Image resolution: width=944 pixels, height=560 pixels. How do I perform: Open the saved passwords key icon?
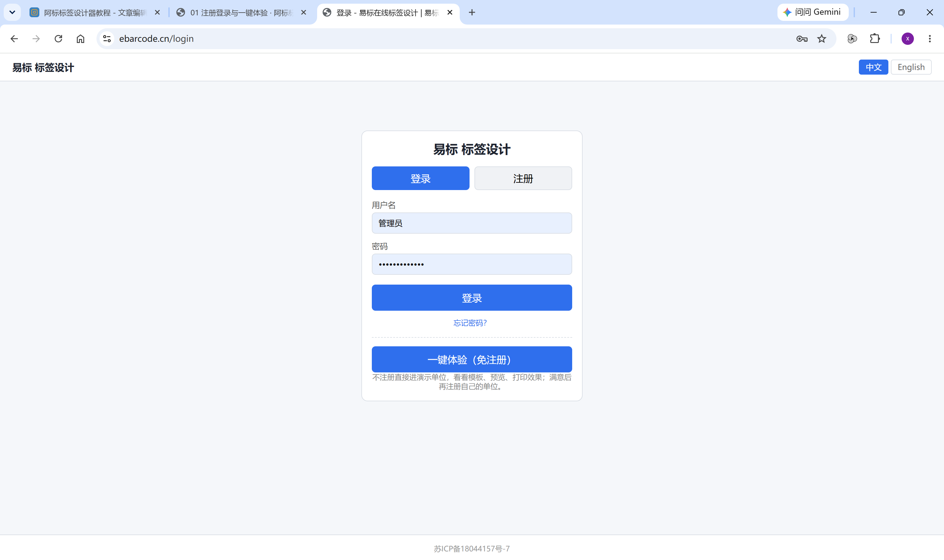coord(802,38)
